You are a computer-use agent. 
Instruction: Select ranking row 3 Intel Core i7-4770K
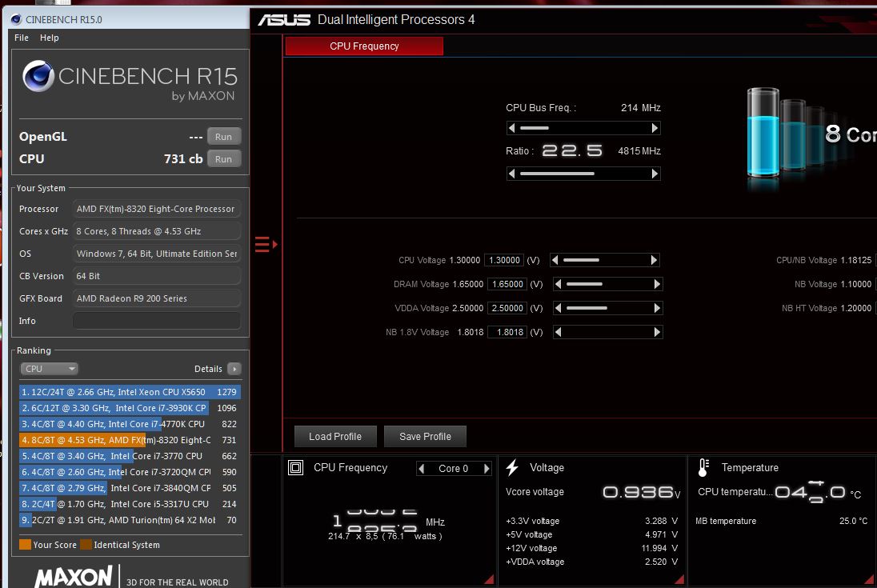click(130, 424)
